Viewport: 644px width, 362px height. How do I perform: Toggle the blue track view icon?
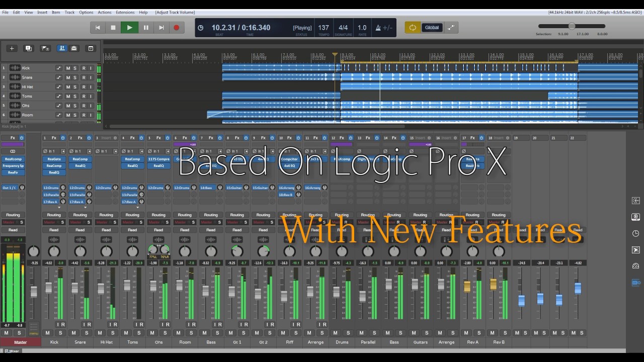[62, 48]
